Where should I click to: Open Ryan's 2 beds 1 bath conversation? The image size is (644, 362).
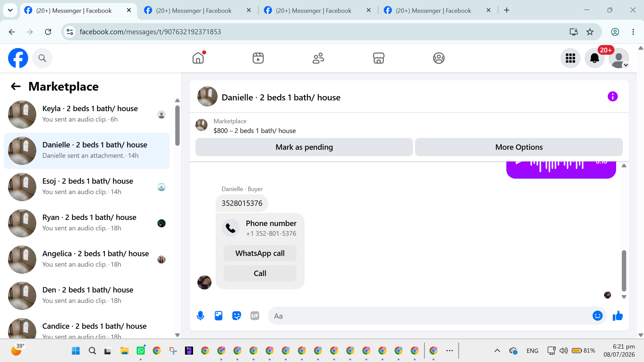[87, 223]
